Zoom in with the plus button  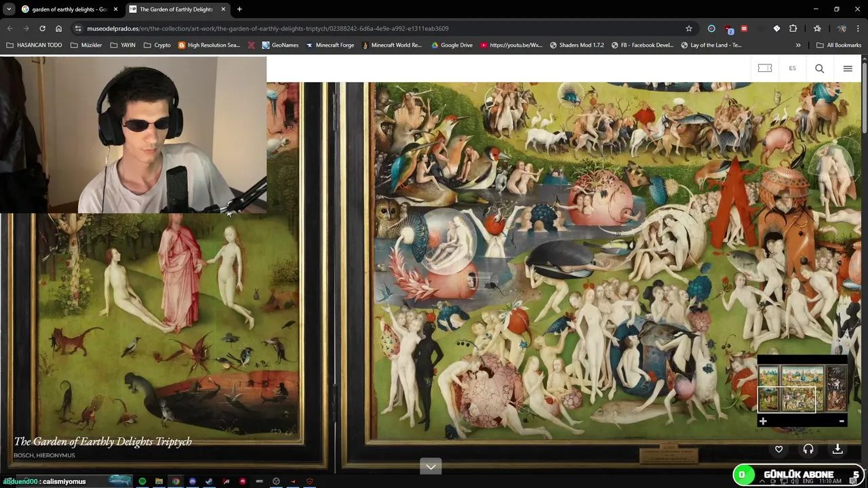pyautogui.click(x=763, y=422)
